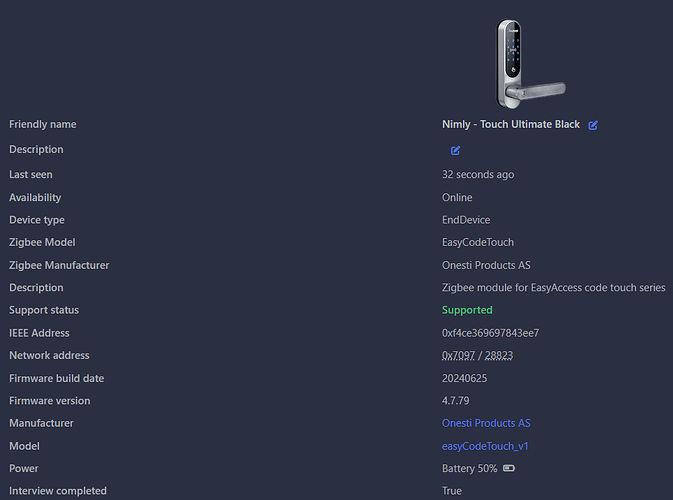Viewport: 673px width, 500px height.
Task: Click the last seen value 32 seconds ago
Action: [x=478, y=174]
